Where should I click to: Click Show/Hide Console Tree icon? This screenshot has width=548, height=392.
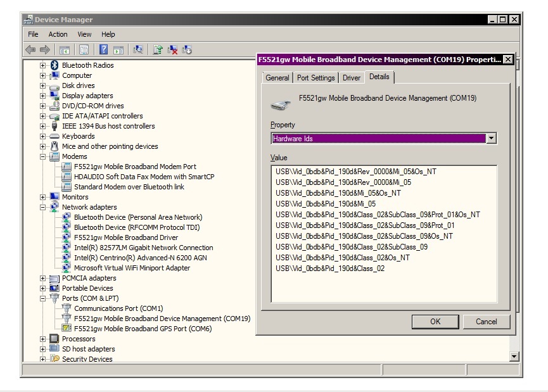(64, 49)
